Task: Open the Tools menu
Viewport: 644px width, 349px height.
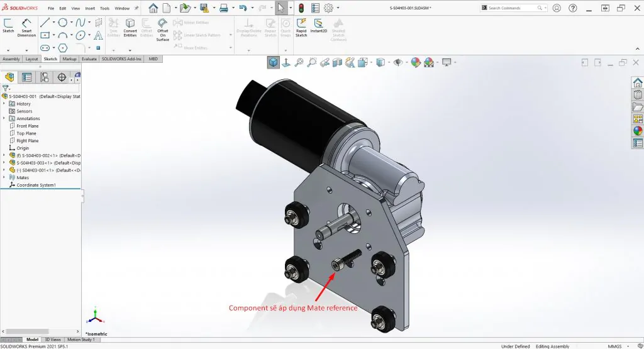Action: (x=105, y=8)
